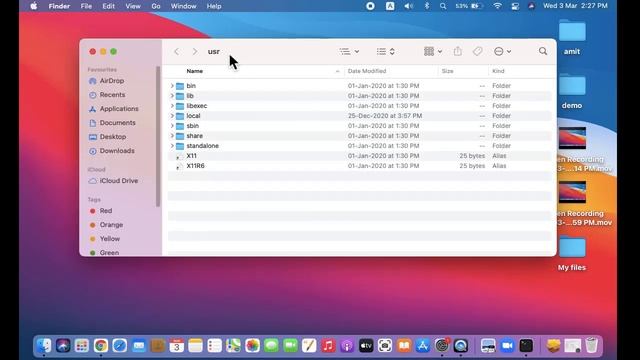Open the grouping options grid dropdown

433,51
